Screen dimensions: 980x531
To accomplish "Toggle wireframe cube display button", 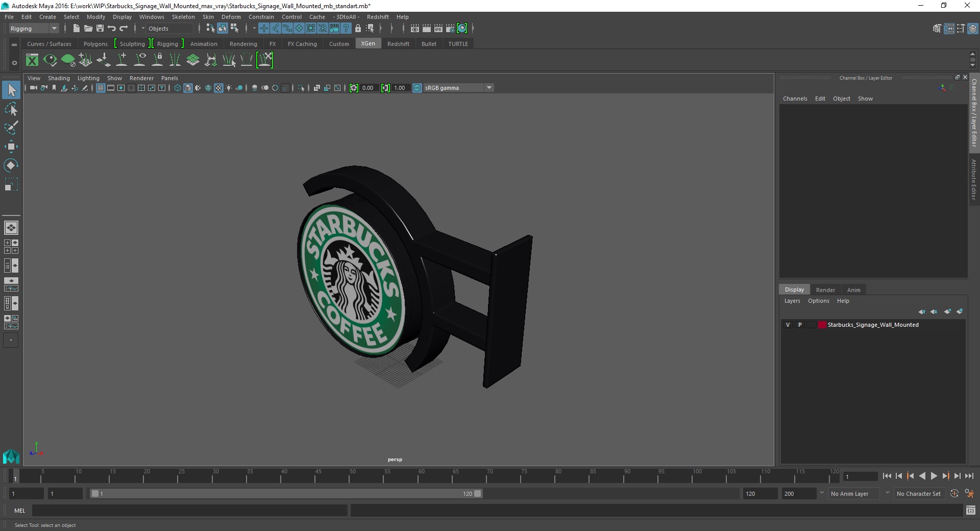I will tap(178, 88).
